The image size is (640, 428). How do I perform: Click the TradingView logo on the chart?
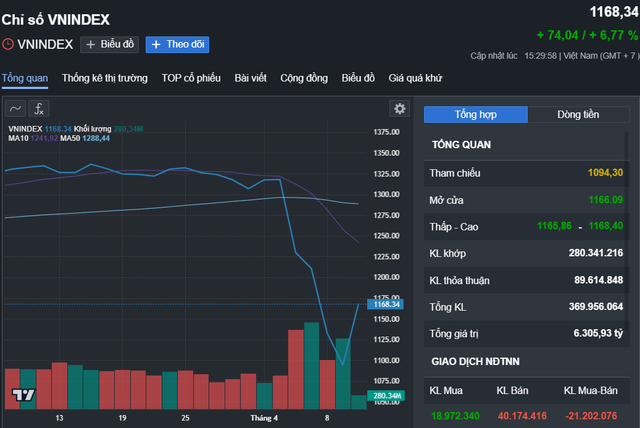coord(24,395)
